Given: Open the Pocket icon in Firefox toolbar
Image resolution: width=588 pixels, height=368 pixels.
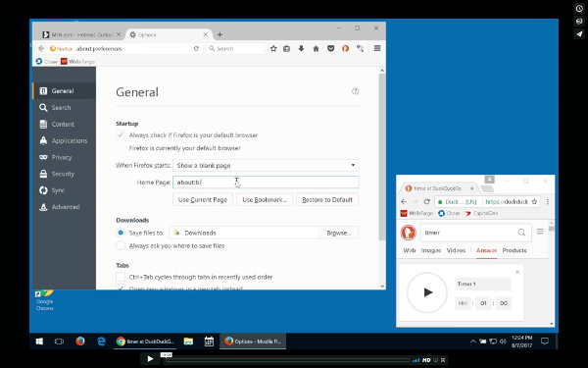Looking at the screenshot, I should (330, 48).
